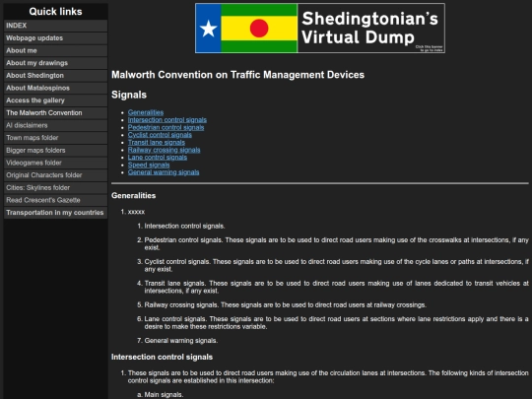Click the Transit lane signals paragraph
Viewport: 532px width, 399px height.
337,287
